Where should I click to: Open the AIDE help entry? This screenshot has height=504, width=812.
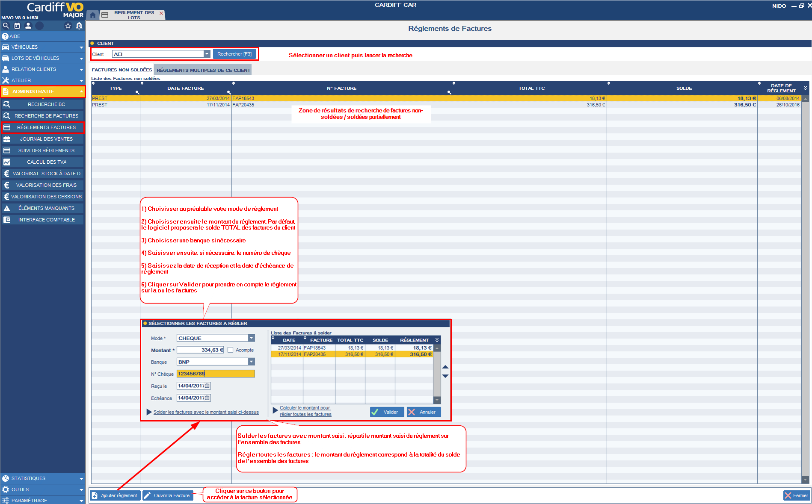(x=43, y=36)
